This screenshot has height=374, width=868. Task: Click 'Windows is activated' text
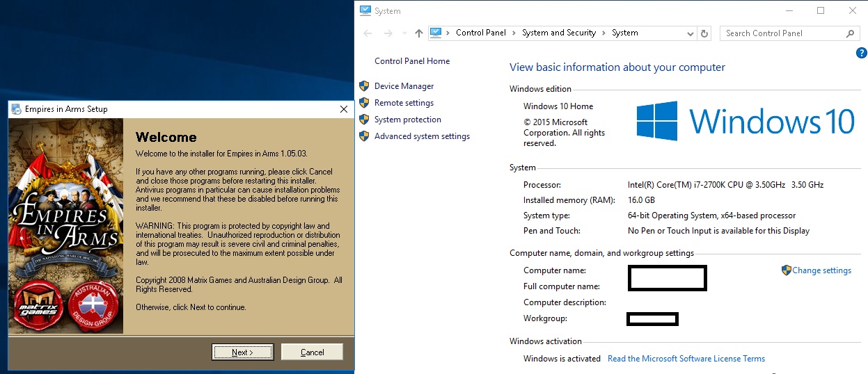(562, 359)
